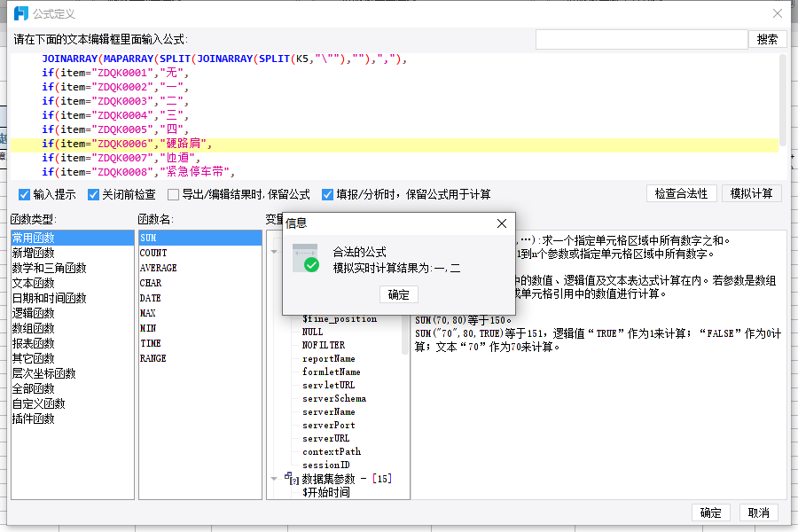Collapse the 数据集参数 tree node

click(x=274, y=479)
